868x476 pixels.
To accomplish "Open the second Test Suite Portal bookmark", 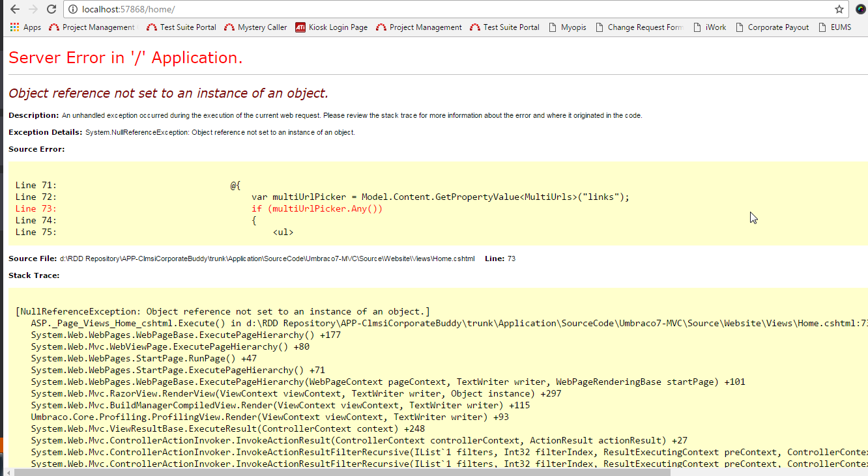I will [505, 27].
